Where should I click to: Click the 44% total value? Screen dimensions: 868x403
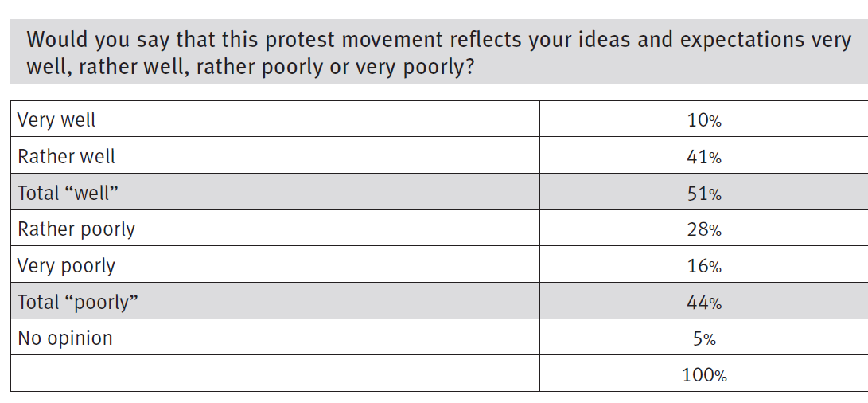click(x=704, y=303)
